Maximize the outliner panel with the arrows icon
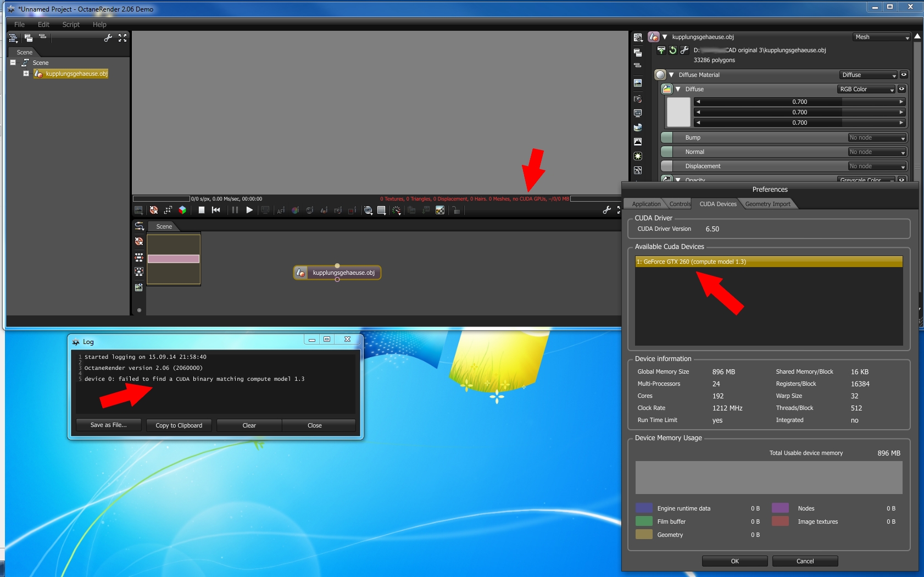 [123, 38]
